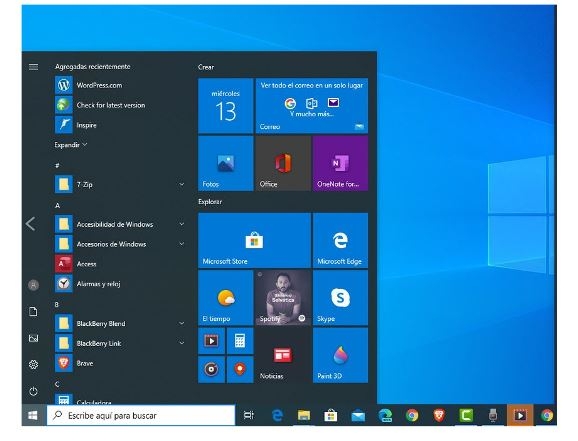Open the Microsoft Edge tile

pyautogui.click(x=340, y=240)
